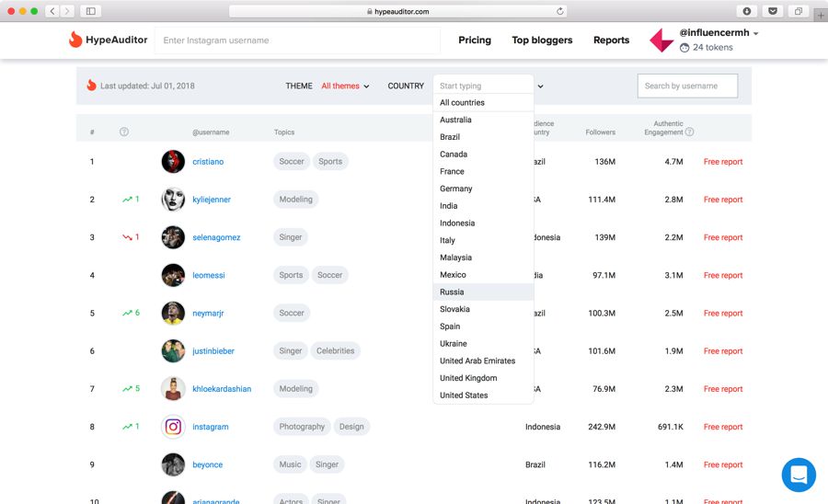Open the Reports page
This screenshot has width=828, height=504.
pos(611,40)
